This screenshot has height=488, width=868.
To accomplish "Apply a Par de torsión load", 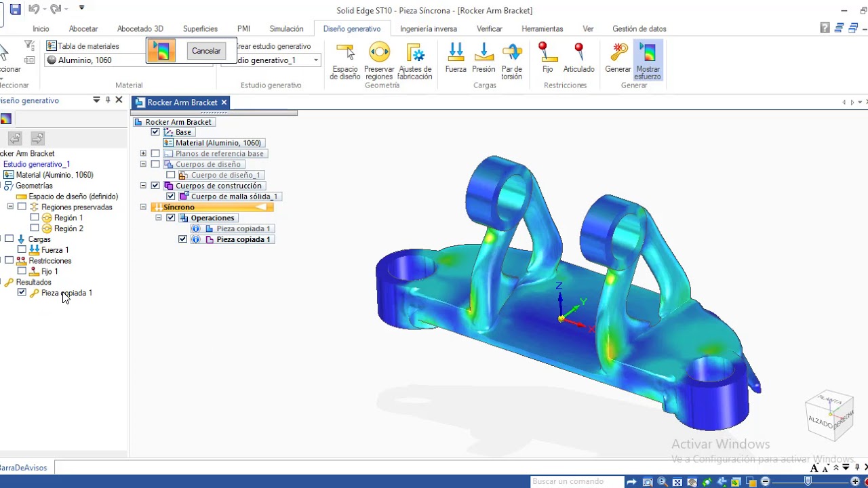I will [512, 61].
